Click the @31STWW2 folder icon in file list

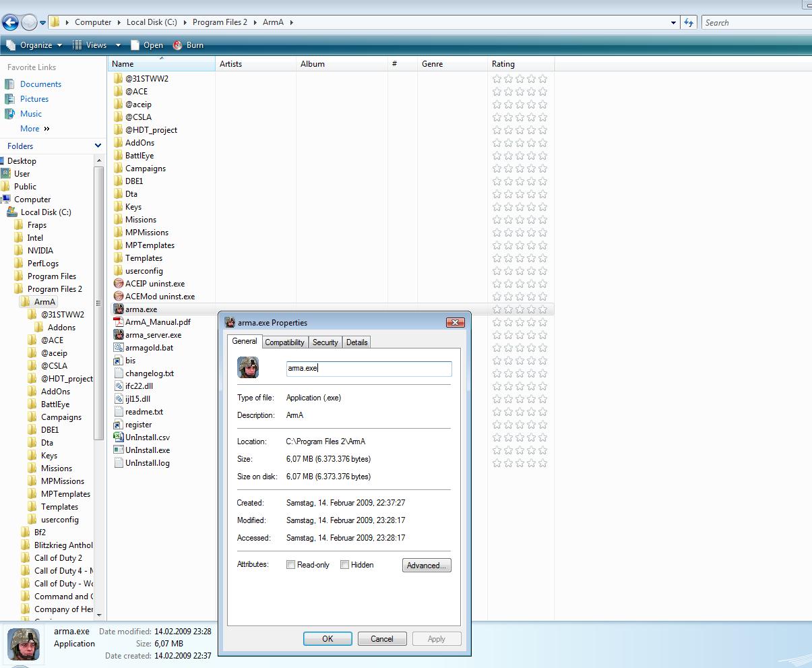click(119, 79)
